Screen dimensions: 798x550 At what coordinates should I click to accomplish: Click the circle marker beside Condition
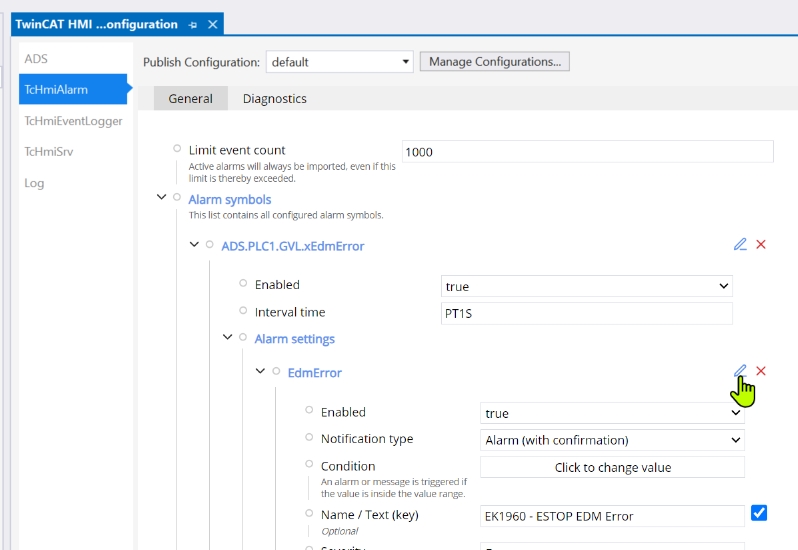(309, 464)
